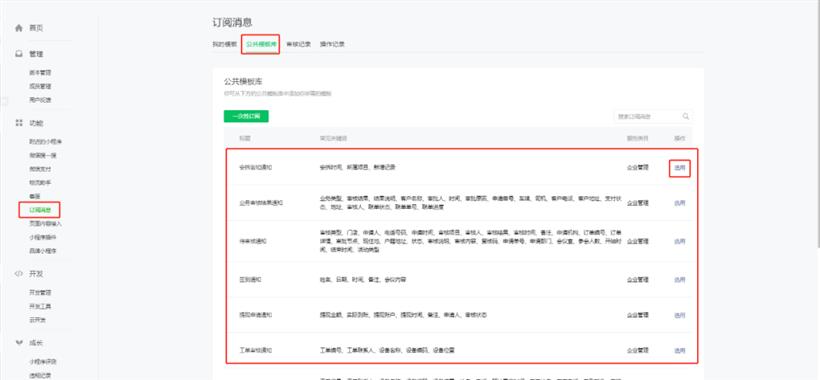Click the 订阅消息 page title
This screenshot has height=380, width=820.
coord(232,22)
